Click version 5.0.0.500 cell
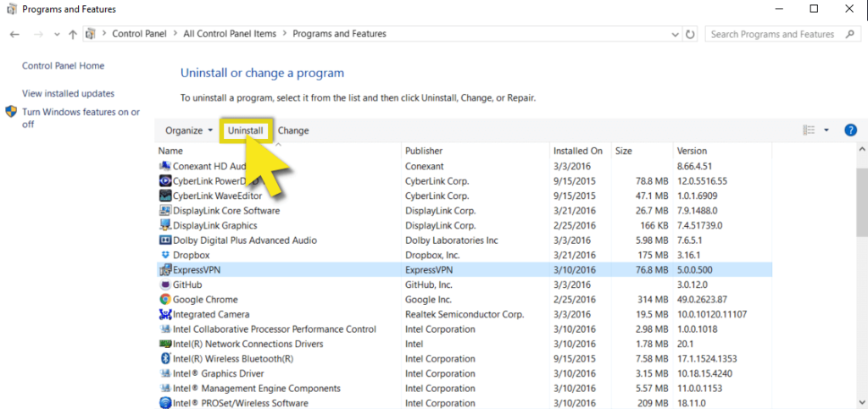This screenshot has height=409, width=868. pyautogui.click(x=695, y=270)
